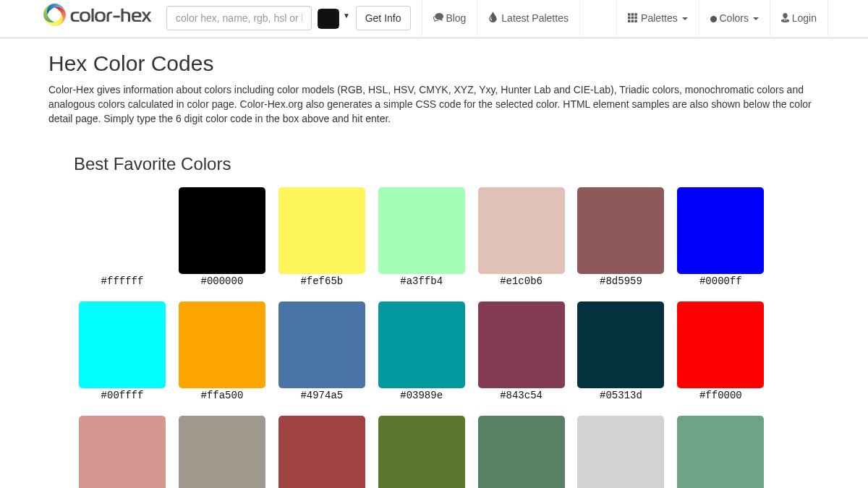
Task: Click the Best Favorite Colors heading
Action: (x=153, y=164)
